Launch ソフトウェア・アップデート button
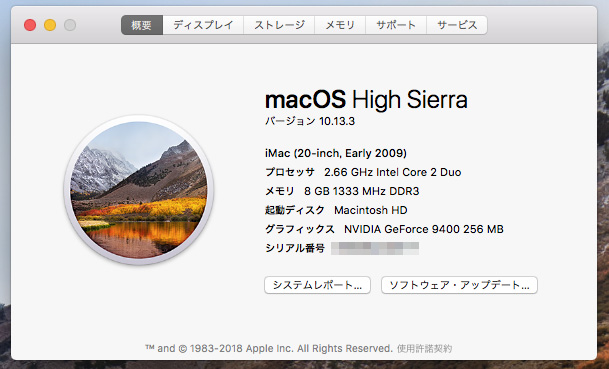The width and height of the screenshot is (609, 369). pyautogui.click(x=459, y=285)
